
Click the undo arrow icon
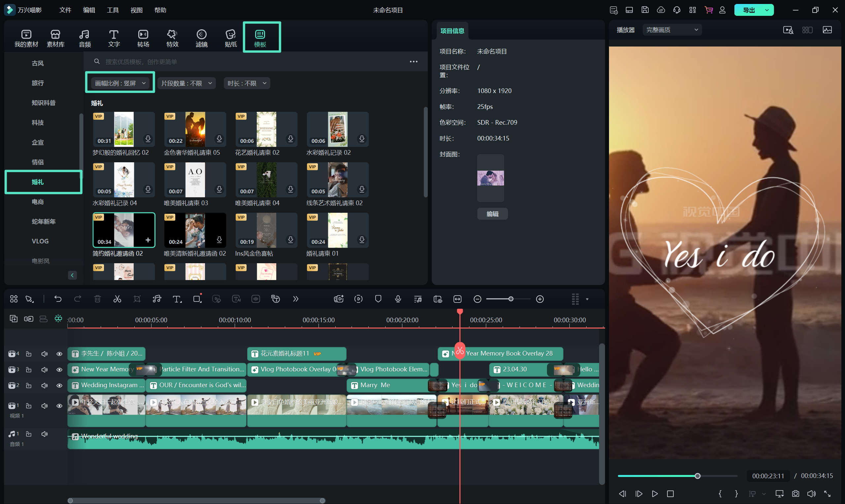click(58, 299)
